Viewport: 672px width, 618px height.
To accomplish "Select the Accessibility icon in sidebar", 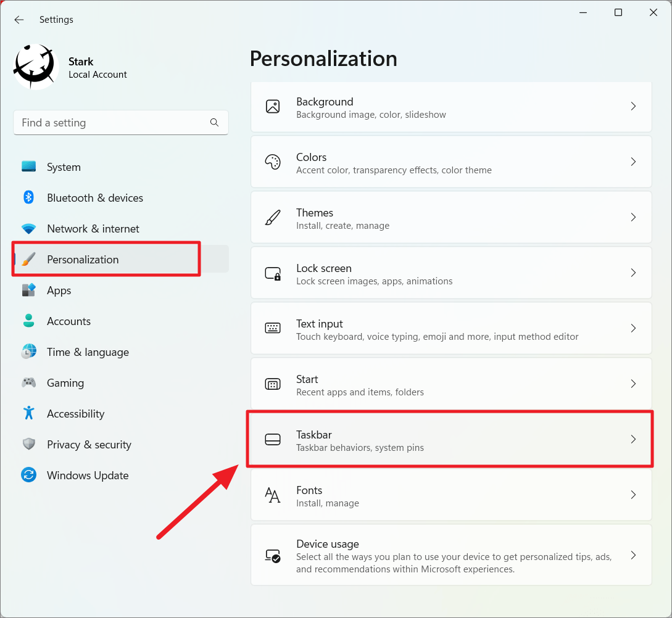I will (x=29, y=413).
